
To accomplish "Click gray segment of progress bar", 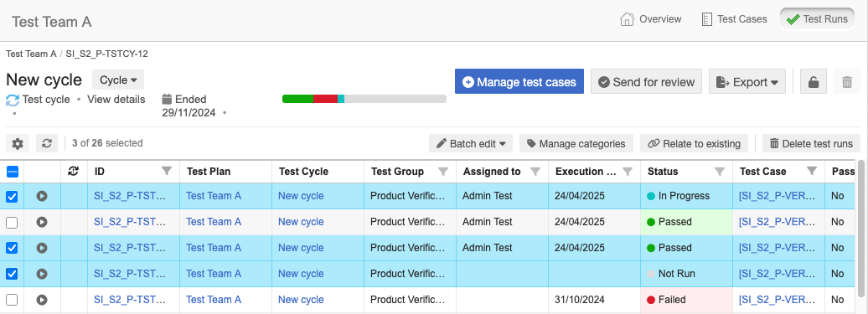I will [x=395, y=99].
